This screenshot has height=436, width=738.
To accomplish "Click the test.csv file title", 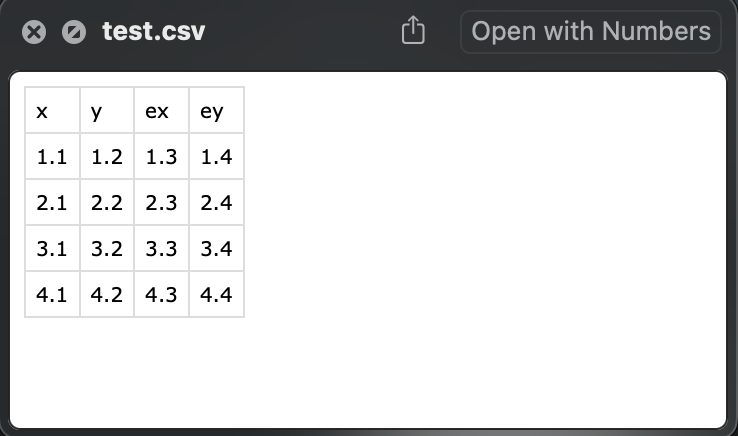I will (x=153, y=31).
